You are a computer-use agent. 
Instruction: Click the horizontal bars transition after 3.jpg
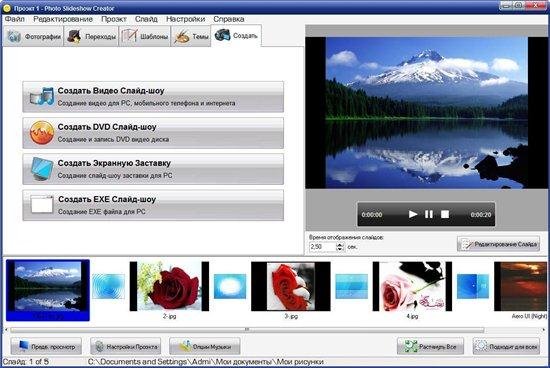pyautogui.click(x=351, y=286)
